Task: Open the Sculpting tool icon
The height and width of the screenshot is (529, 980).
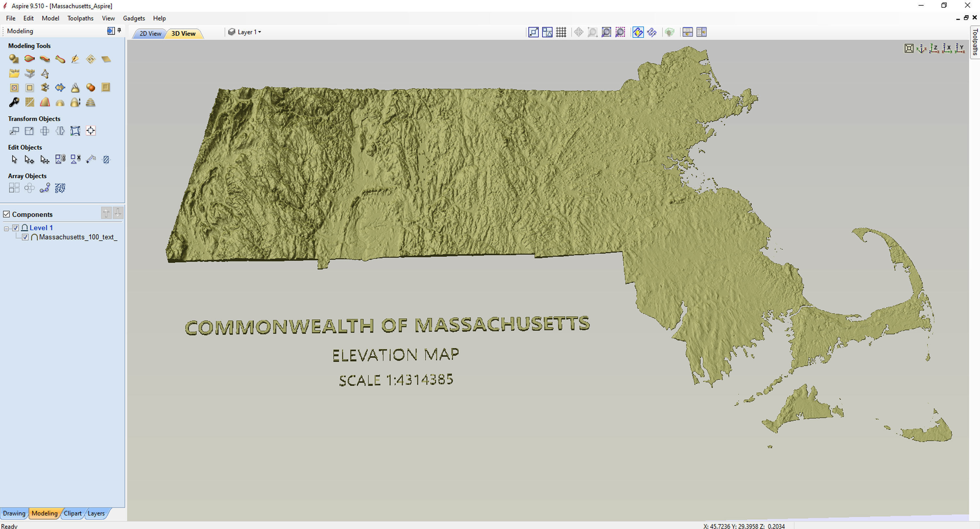Action: point(75,59)
